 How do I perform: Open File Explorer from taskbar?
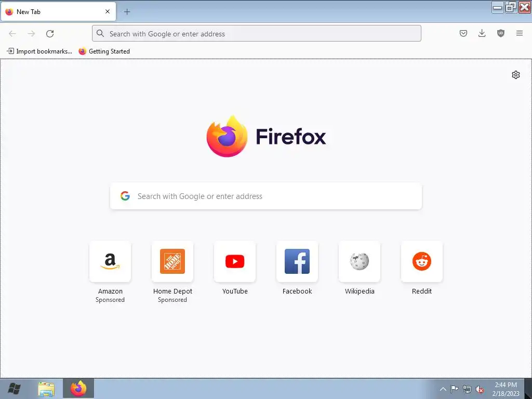click(x=46, y=389)
